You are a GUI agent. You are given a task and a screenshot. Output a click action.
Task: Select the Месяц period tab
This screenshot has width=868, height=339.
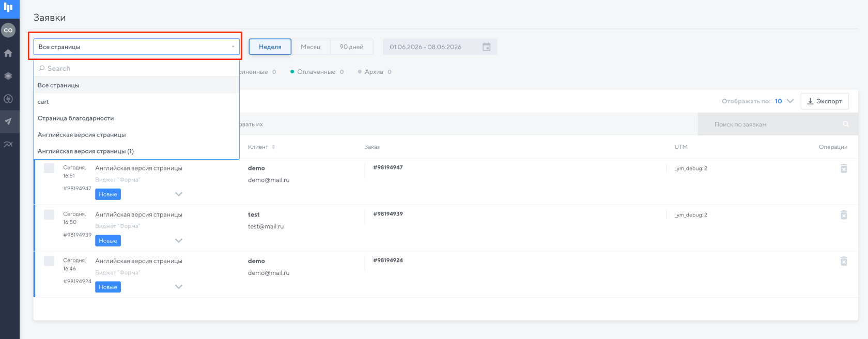(311, 47)
